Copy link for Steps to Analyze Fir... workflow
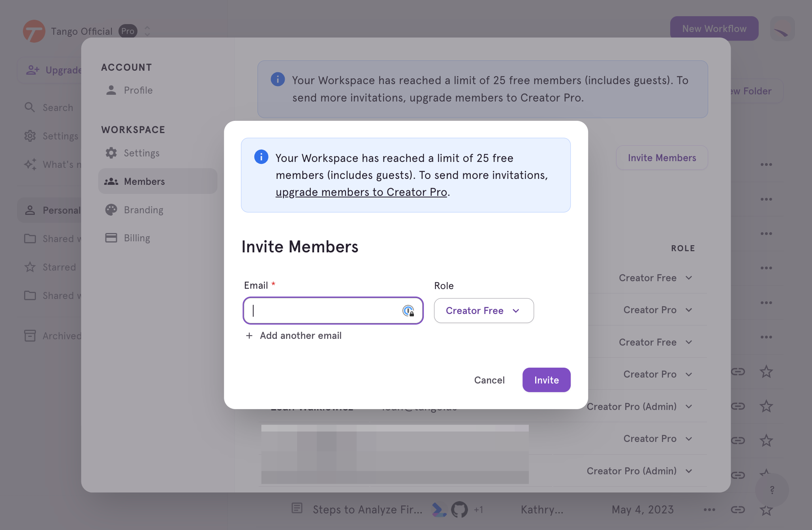Image resolution: width=812 pixels, height=530 pixels. (738, 509)
